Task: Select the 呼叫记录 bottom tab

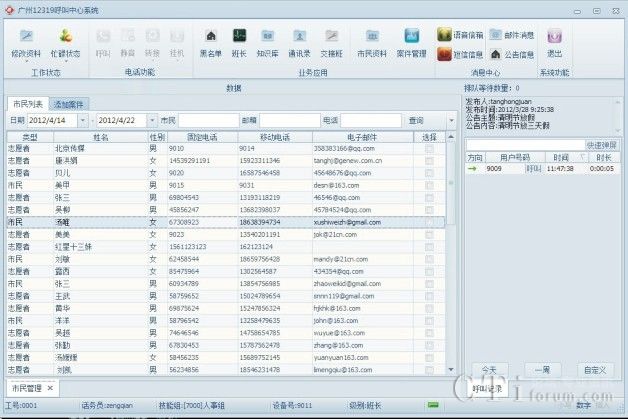Action: coord(487,387)
